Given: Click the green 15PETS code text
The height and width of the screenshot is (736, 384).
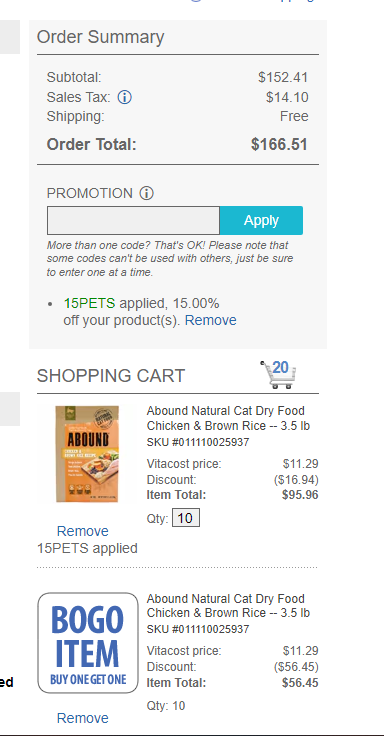Looking at the screenshot, I should [89, 304].
